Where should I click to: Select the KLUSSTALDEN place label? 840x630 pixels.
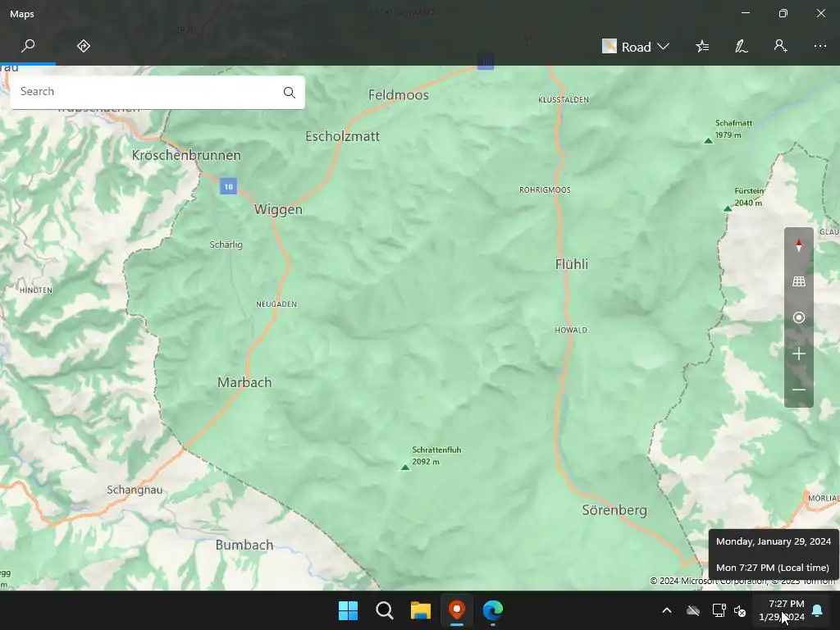click(564, 99)
